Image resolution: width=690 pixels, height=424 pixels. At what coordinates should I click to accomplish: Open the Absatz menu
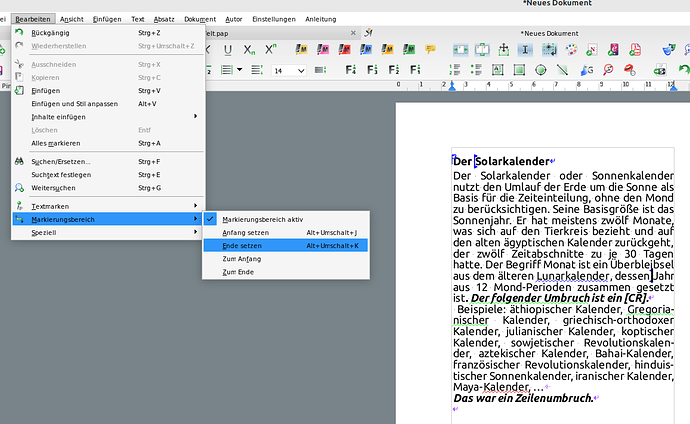pos(164,19)
